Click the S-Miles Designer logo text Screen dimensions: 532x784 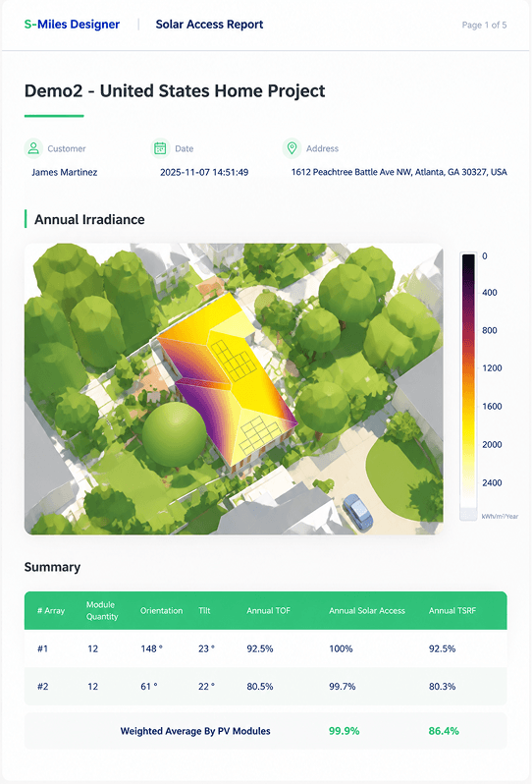[x=72, y=25]
